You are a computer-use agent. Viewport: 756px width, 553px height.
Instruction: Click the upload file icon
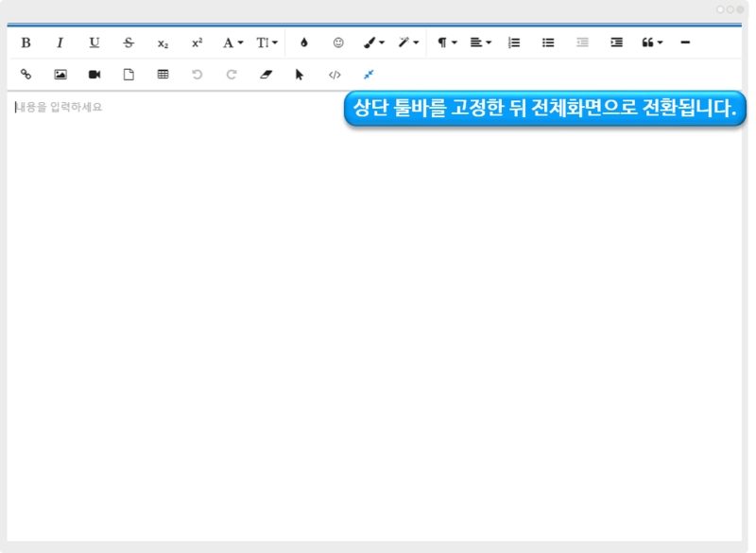pos(129,75)
